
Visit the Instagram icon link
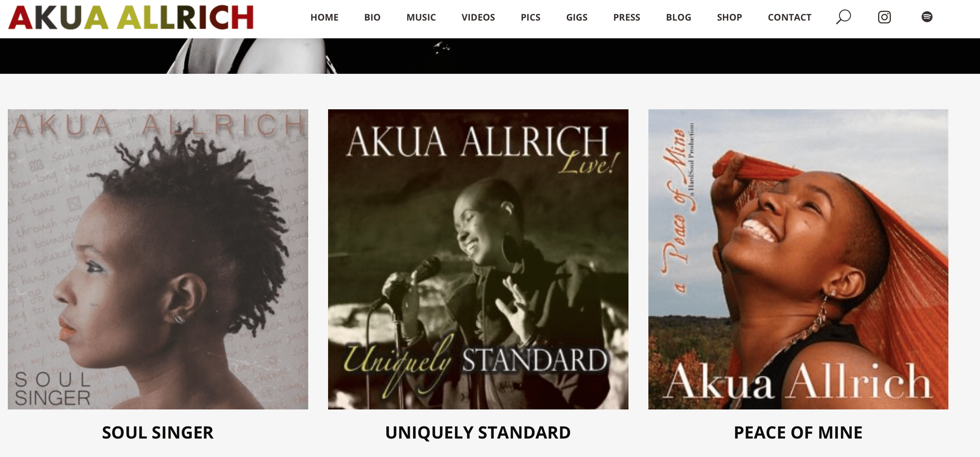[884, 17]
